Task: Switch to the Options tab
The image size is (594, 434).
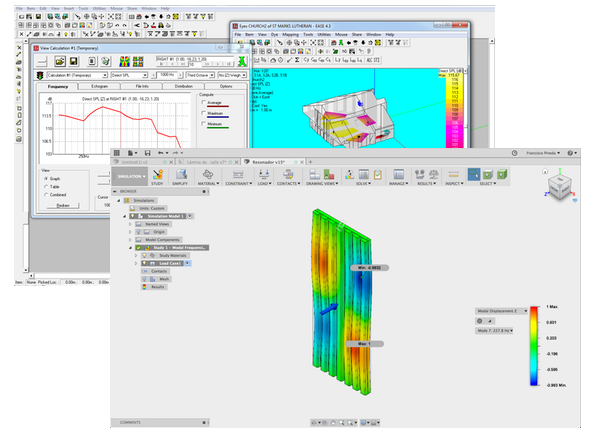Action: click(226, 86)
